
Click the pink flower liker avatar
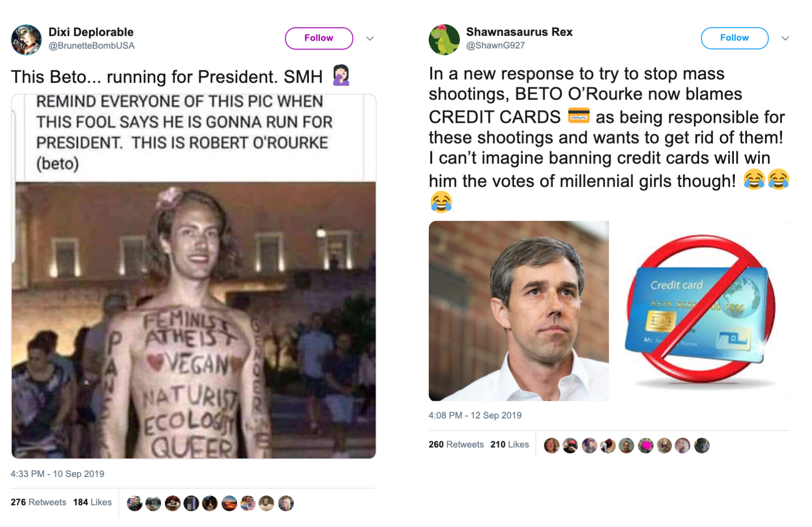646,445
